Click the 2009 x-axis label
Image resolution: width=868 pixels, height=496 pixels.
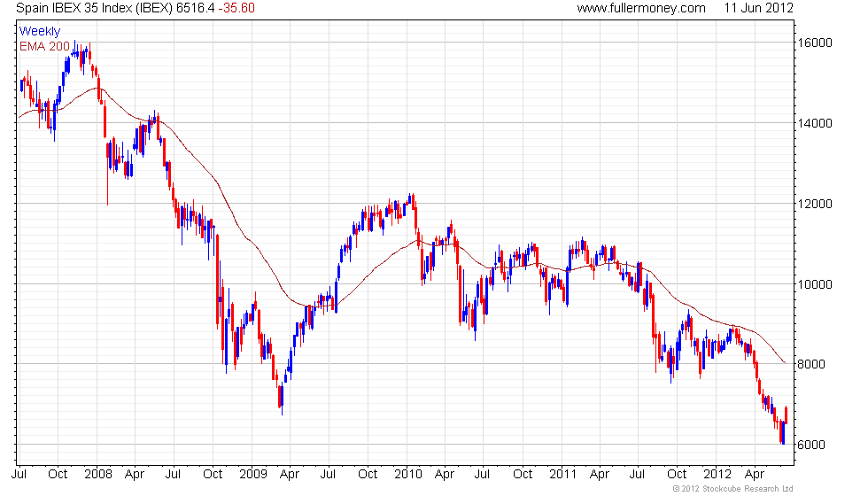coord(253,475)
